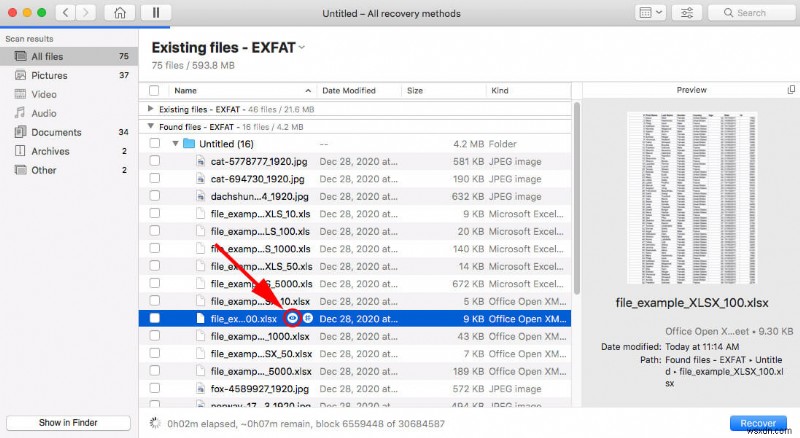Select file_examp...S_1000.xls row
The image size is (800, 438).
(x=355, y=249)
